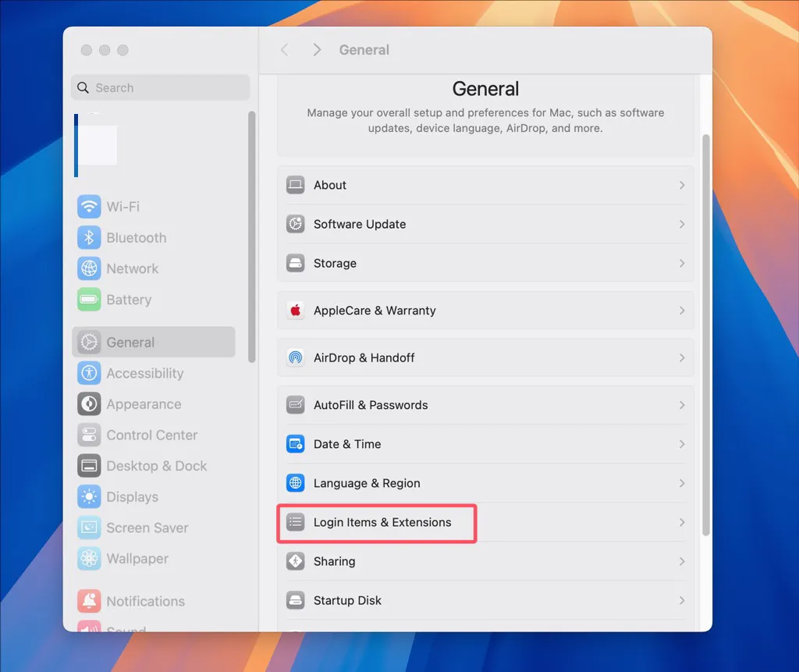
Task: Select Desktop & Dock label in sidebar
Action: coord(156,466)
